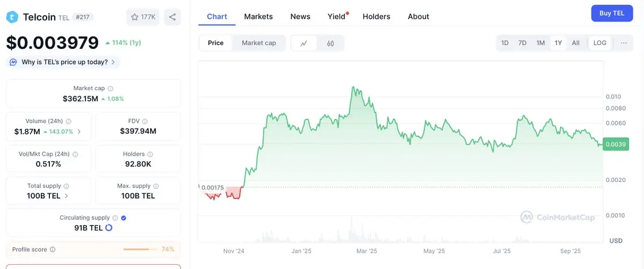This screenshot has height=269, width=644.
Task: Click the share icon
Action: tap(172, 17)
